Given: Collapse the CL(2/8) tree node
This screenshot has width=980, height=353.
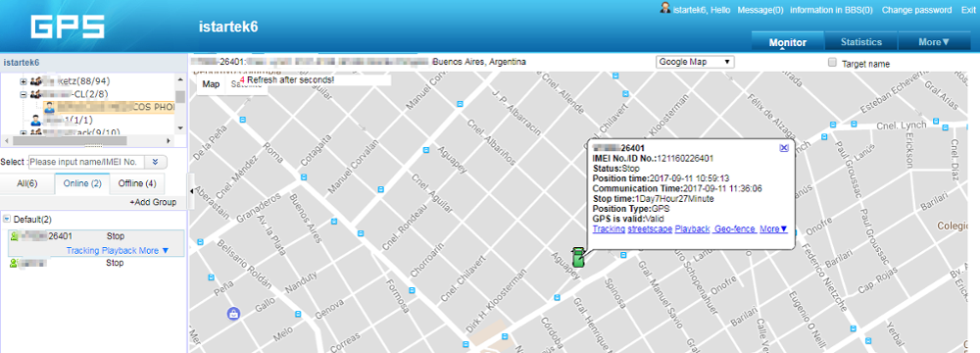Looking at the screenshot, I should [x=24, y=94].
